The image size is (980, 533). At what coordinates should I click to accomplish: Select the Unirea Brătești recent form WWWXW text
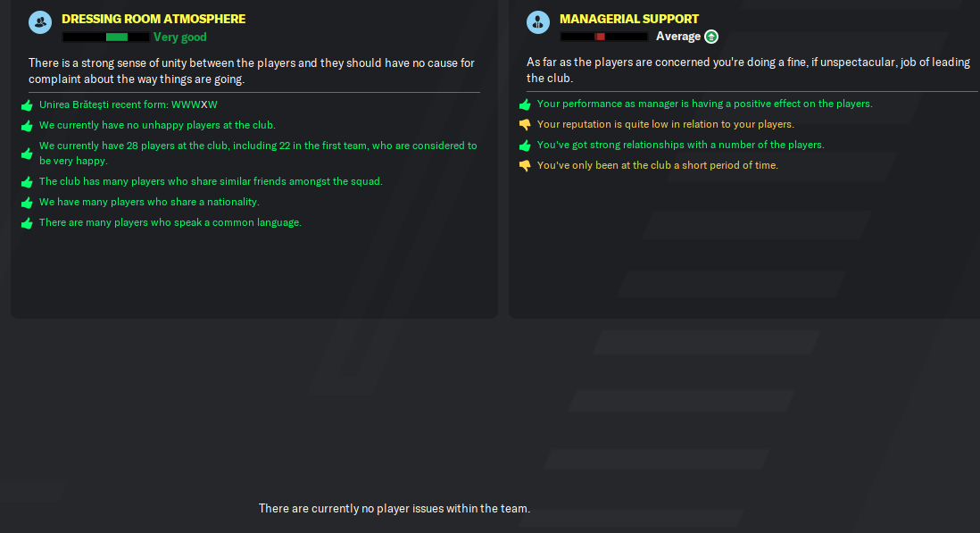(129, 104)
